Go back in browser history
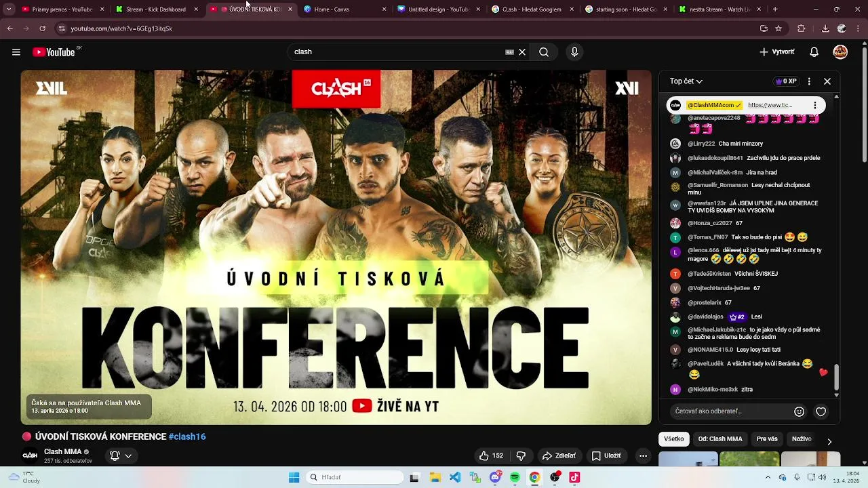 coord(9,28)
